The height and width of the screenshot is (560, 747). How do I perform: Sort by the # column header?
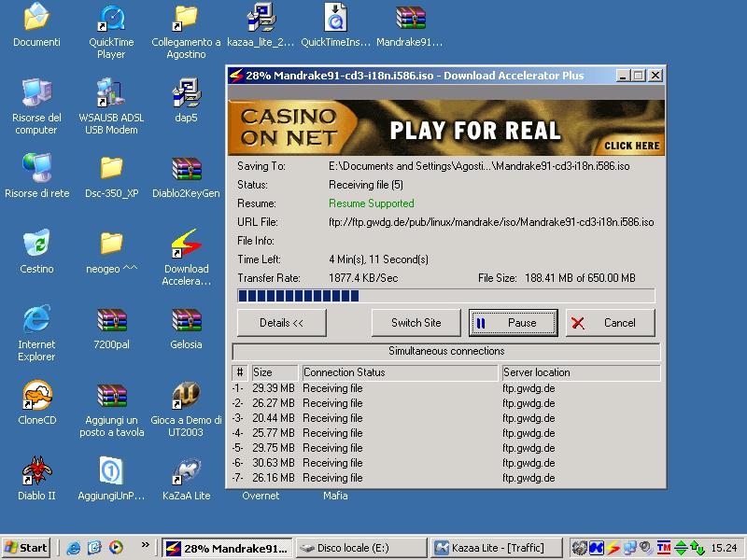[x=240, y=372]
